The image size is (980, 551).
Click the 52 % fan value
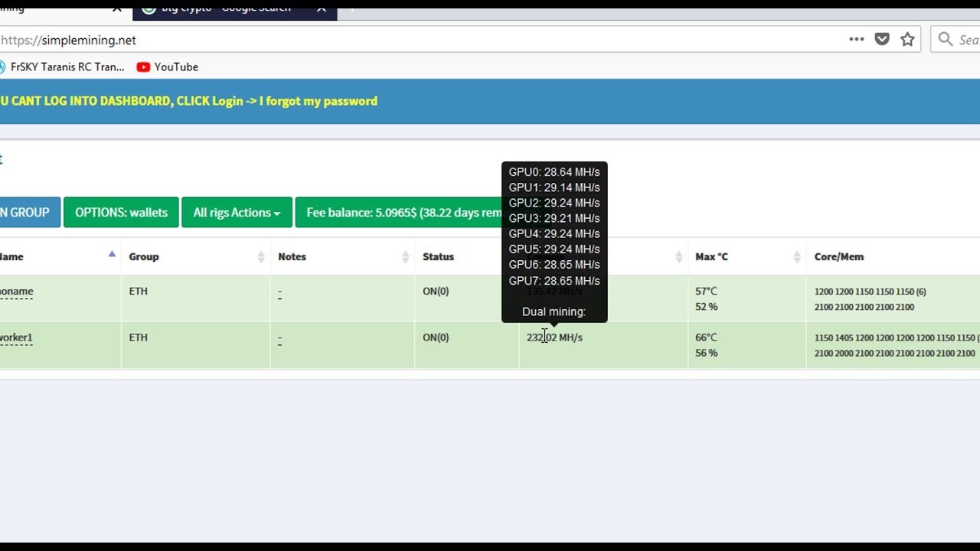pyautogui.click(x=706, y=307)
